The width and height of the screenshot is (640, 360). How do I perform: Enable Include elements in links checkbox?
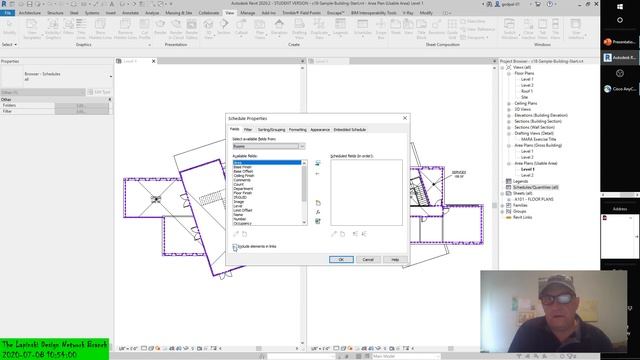pyautogui.click(x=235, y=247)
